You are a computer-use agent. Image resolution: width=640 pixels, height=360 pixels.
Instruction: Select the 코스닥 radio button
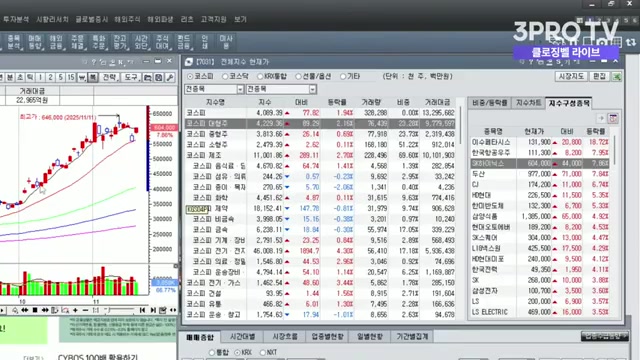coord(225,76)
